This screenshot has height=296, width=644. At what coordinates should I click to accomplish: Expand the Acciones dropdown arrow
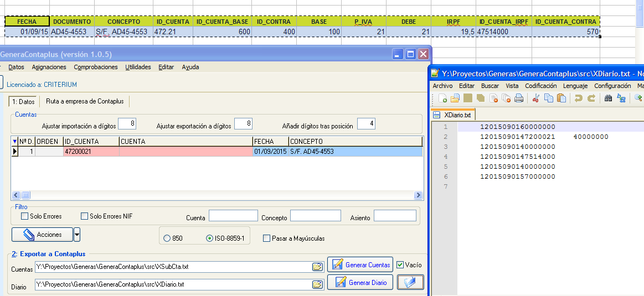click(x=77, y=235)
